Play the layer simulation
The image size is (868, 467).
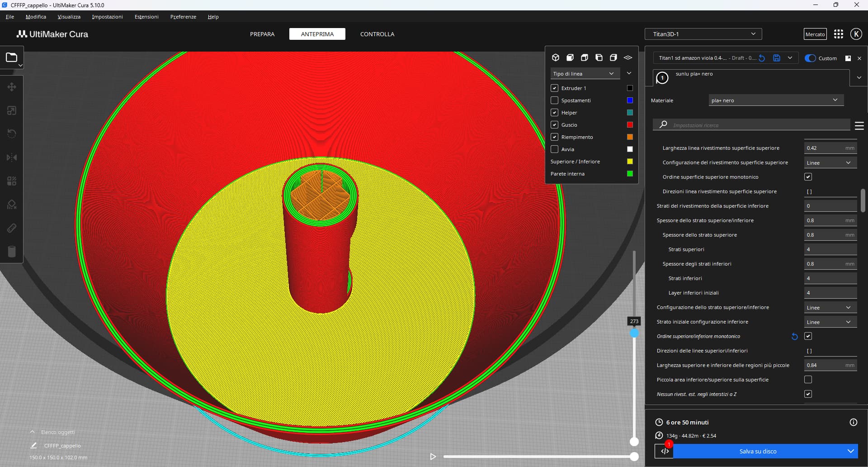[x=433, y=457]
